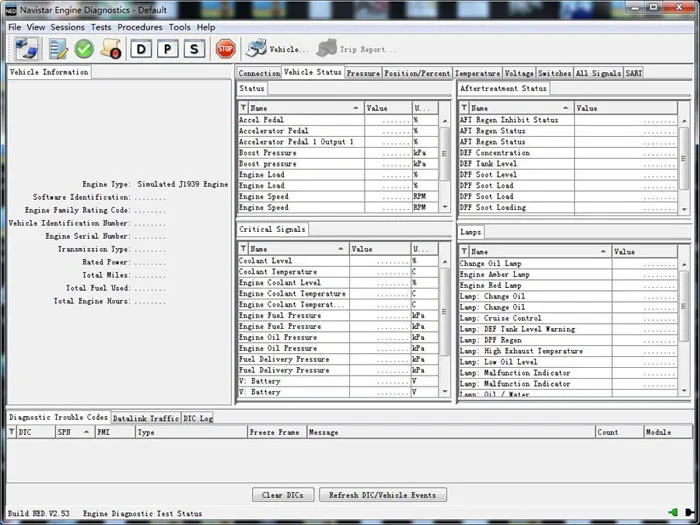Click the D toolbar button
Viewport: 700px width, 525px height.
click(x=141, y=49)
